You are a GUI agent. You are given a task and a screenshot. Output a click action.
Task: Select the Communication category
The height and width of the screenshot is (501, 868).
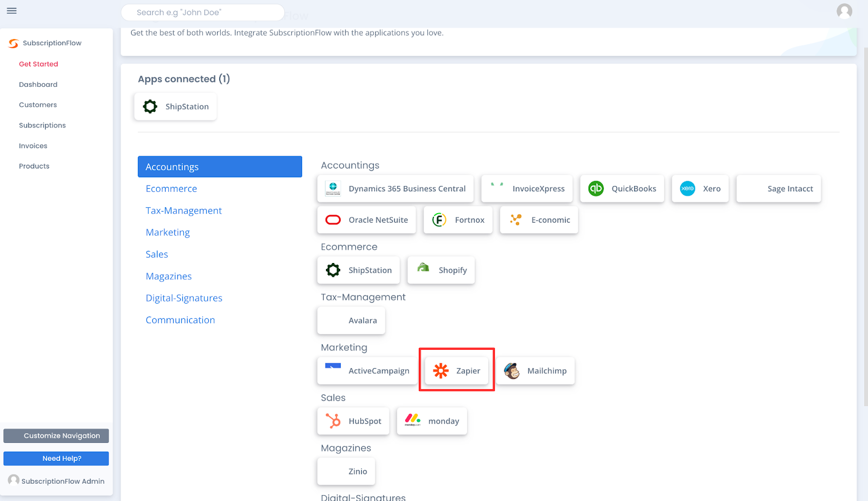[x=180, y=320]
